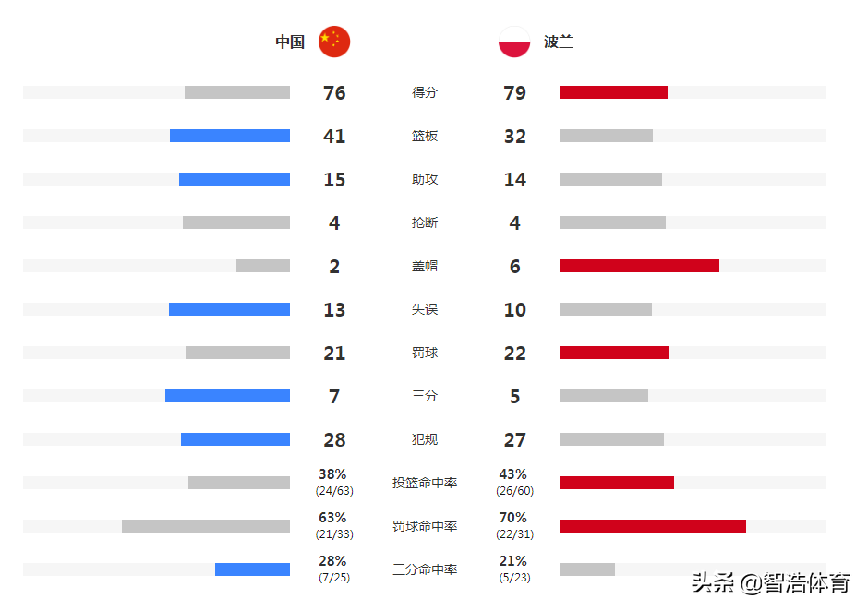The width and height of the screenshot is (868, 611).
Task: Click the 头条 @智浩体育 watermark
Action: click(x=771, y=582)
